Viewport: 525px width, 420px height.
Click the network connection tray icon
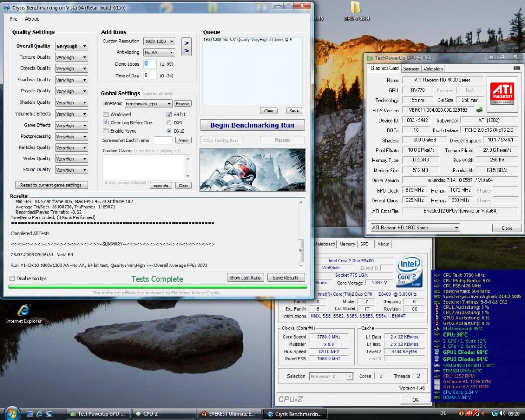point(495,413)
